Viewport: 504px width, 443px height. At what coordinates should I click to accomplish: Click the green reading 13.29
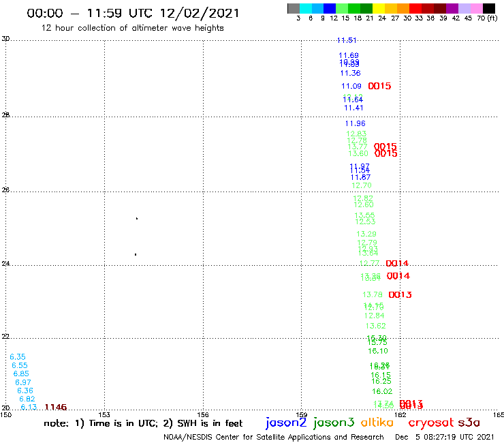tap(366, 234)
